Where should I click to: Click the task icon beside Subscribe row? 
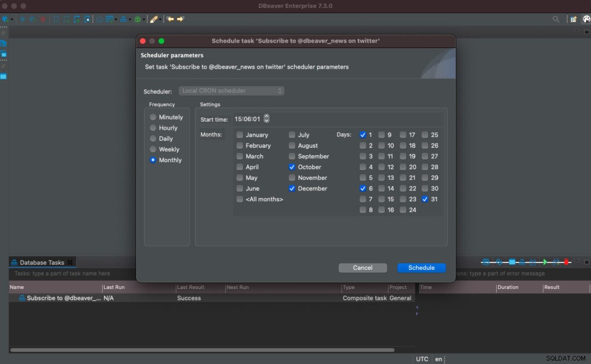tap(22, 298)
